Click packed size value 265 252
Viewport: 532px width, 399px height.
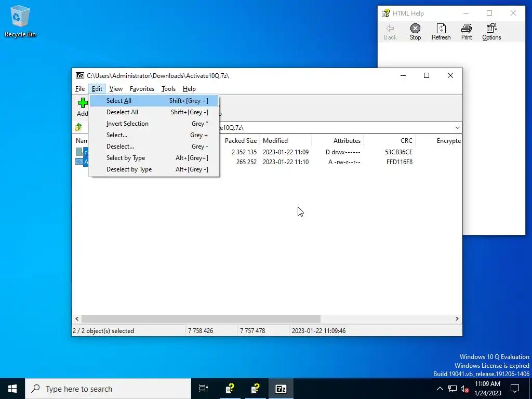[x=246, y=162]
